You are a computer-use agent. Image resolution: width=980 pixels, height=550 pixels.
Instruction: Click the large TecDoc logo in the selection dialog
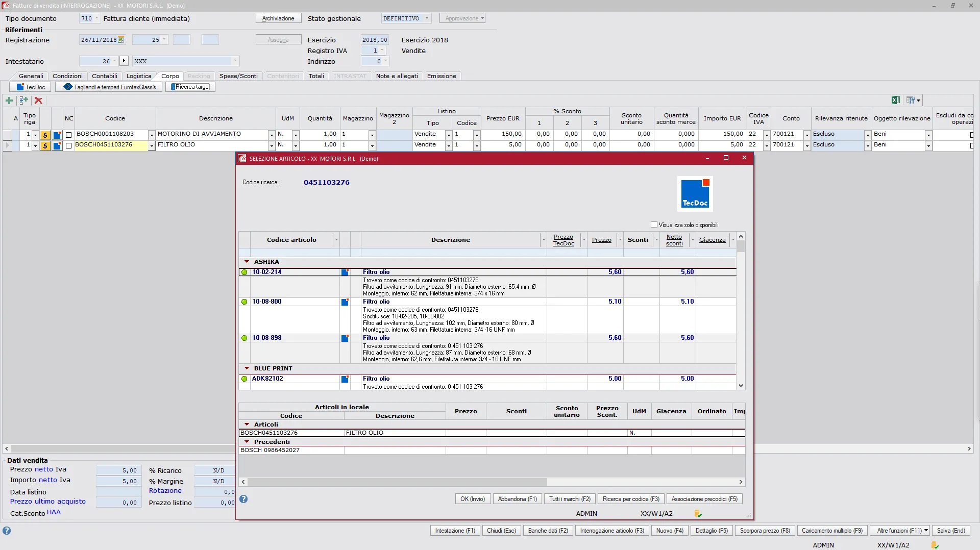695,194
